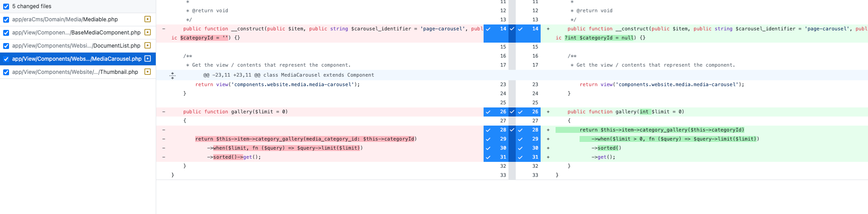Deselect added line 26 in the right gutter

click(528, 112)
